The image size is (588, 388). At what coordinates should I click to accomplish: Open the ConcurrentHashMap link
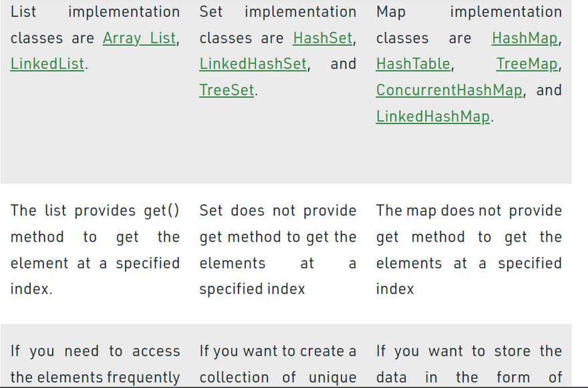point(449,91)
